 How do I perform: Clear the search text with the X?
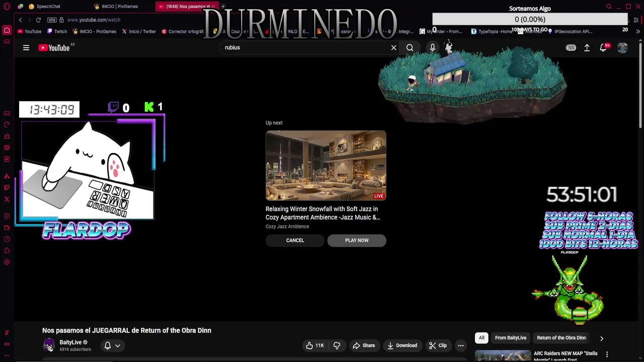(x=394, y=48)
